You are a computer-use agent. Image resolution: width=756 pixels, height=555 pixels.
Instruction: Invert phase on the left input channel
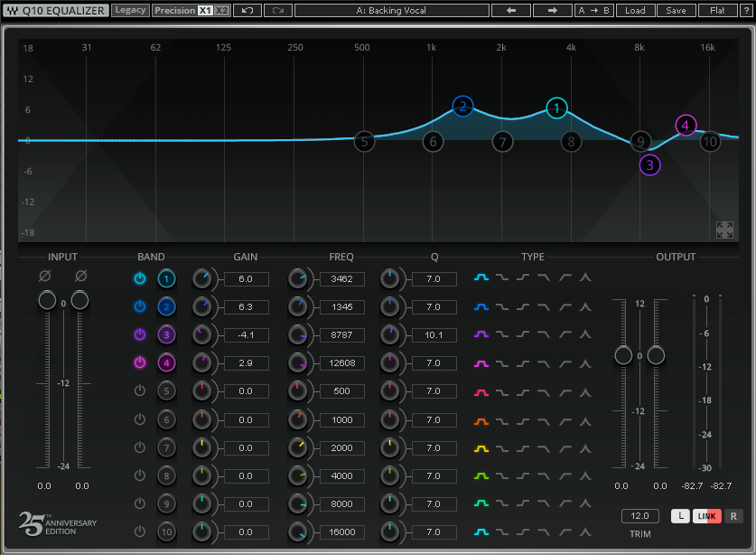point(45,276)
